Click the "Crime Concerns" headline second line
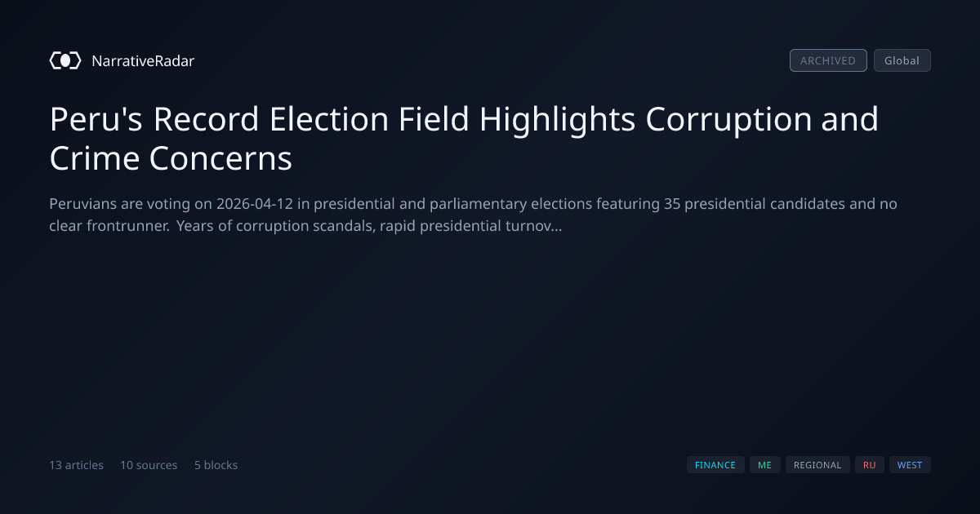Image resolution: width=980 pixels, height=514 pixels. pos(171,158)
